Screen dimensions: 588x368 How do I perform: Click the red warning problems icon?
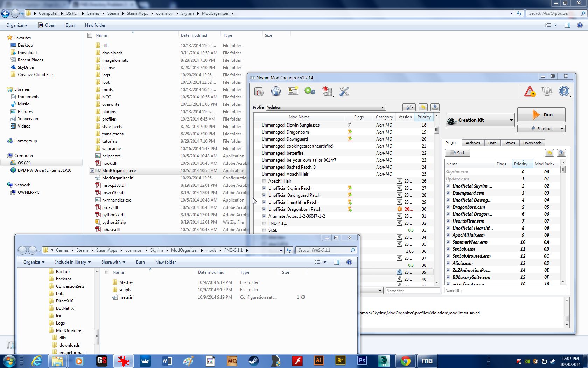click(x=530, y=91)
